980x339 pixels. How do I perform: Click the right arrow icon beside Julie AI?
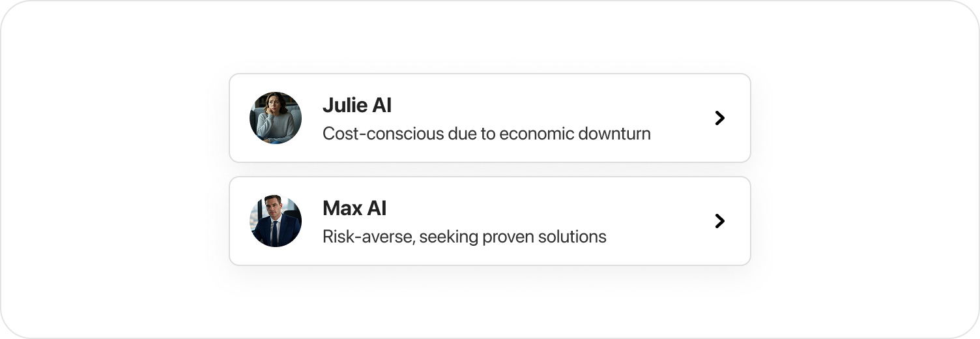(x=719, y=118)
